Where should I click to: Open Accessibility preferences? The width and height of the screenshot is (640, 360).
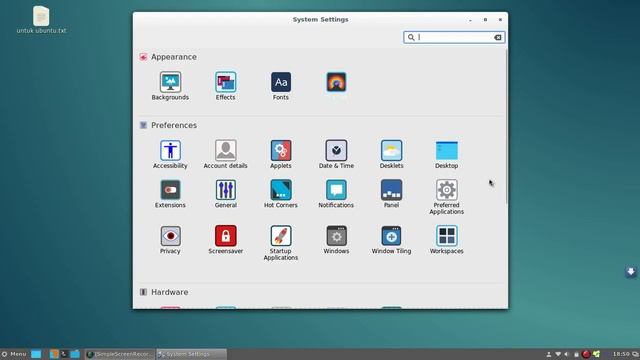click(x=170, y=154)
